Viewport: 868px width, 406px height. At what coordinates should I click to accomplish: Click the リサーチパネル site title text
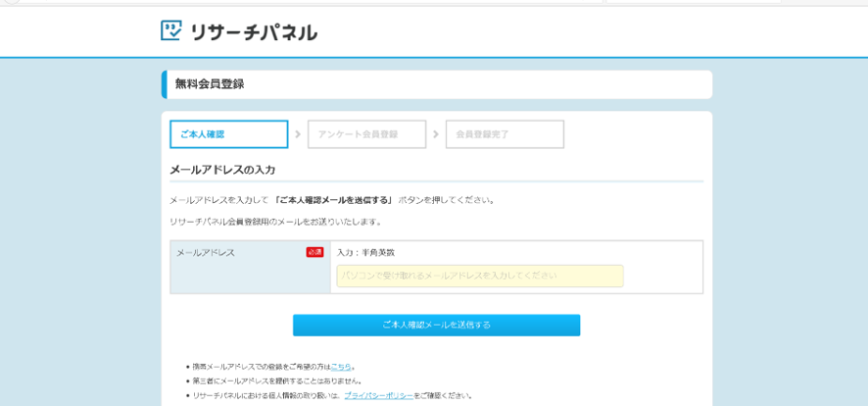(254, 31)
